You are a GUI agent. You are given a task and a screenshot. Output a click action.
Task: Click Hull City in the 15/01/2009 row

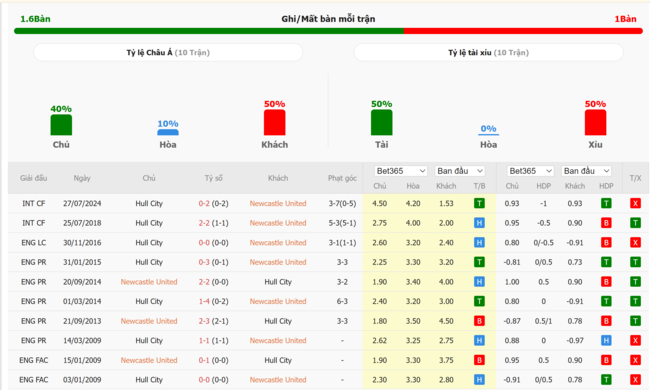278,360
